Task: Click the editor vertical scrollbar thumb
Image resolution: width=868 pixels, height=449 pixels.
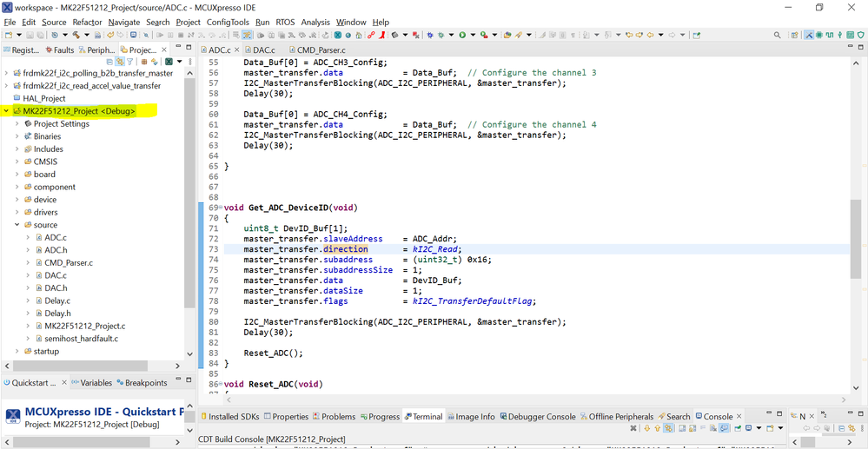Action: click(857, 239)
